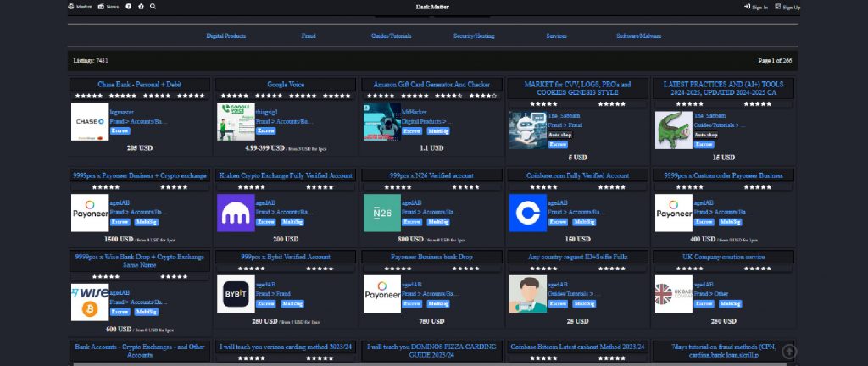
Task: Open '999pcs x Bybit Verified Account' title
Action: (286, 257)
